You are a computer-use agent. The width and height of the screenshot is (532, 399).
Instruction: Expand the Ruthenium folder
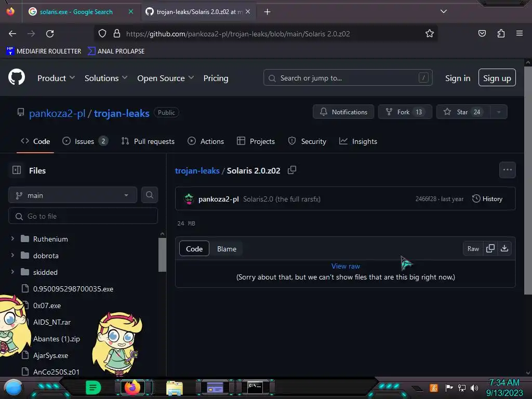pos(12,238)
